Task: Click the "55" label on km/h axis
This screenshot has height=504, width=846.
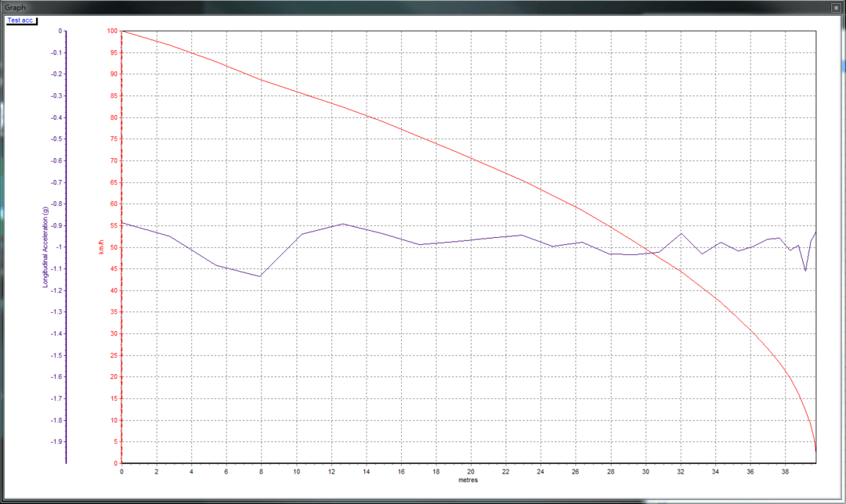Action: 114,226
